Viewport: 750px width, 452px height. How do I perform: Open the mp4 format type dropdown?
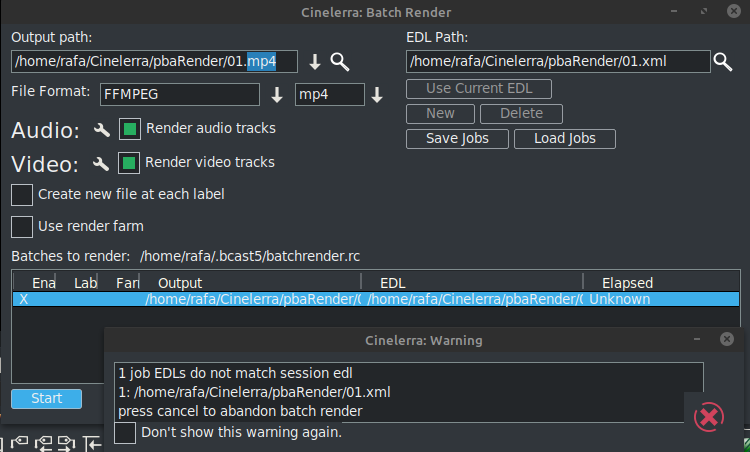point(377,95)
